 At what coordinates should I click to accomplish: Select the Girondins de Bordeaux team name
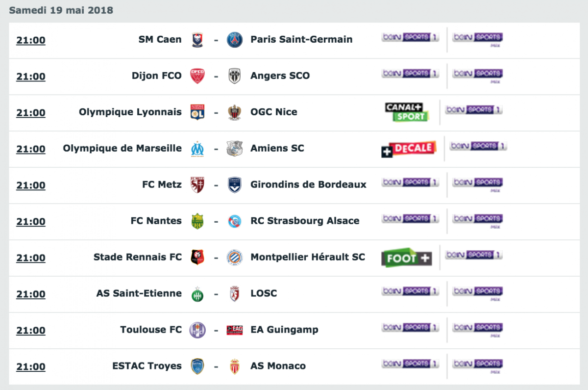pyautogui.click(x=308, y=185)
